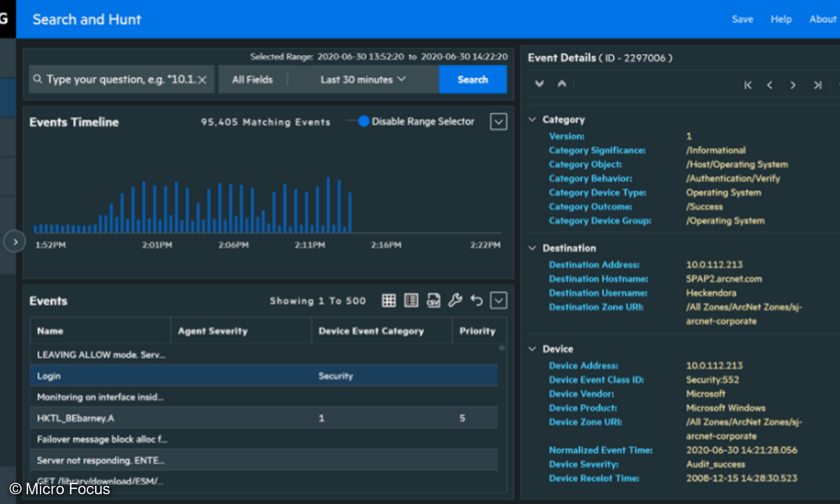Screen dimensions: 840x504
Task: Switch Events to column list view icon
Action: coord(411,300)
